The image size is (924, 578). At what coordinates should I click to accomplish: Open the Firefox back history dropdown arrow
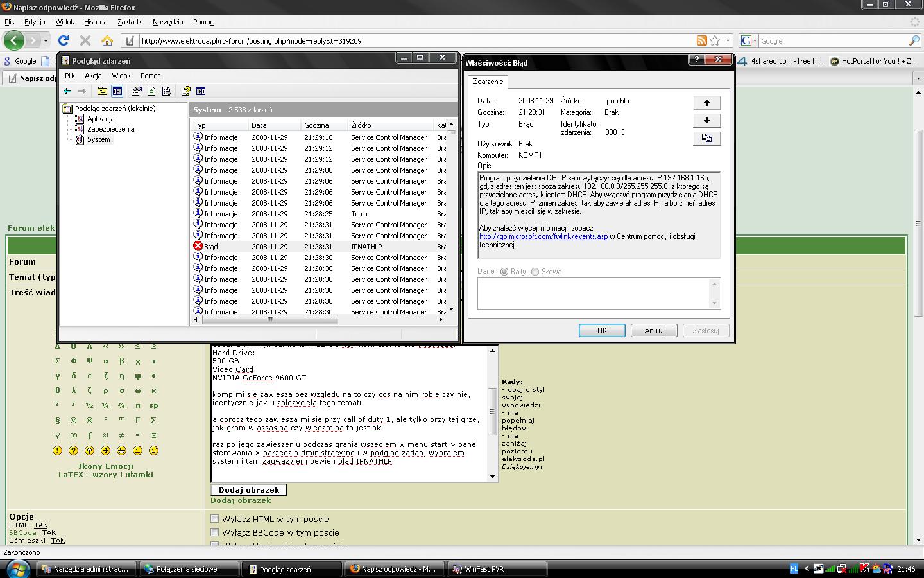46,40
